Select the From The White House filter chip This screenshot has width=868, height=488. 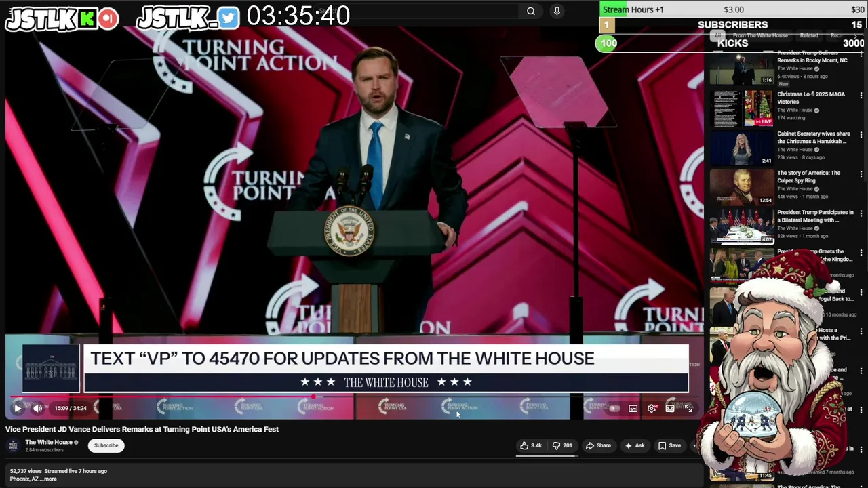tap(760, 35)
